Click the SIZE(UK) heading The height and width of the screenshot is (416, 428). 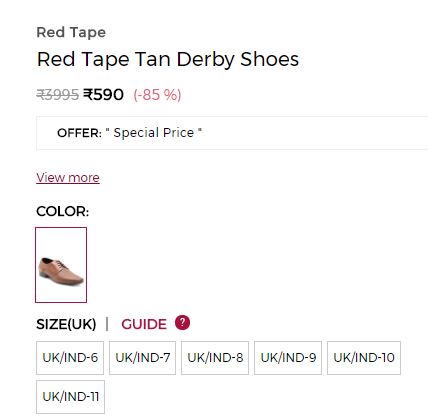click(x=66, y=324)
